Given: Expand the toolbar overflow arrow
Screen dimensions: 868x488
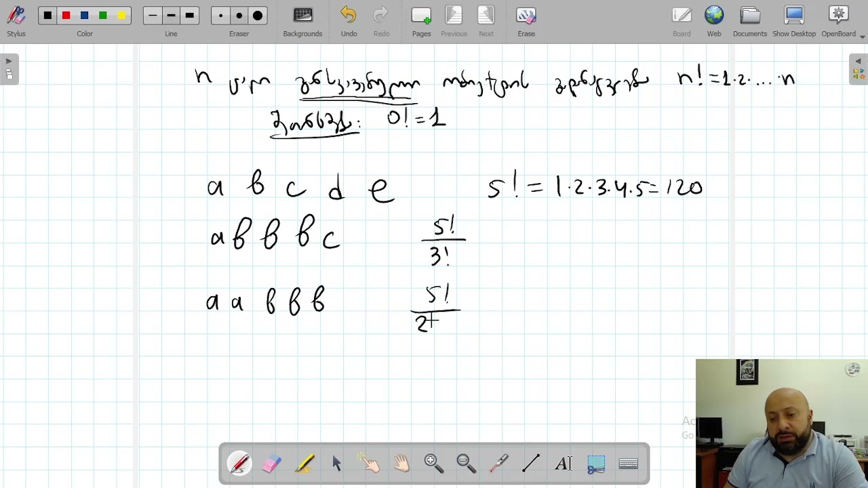Looking at the screenshot, I should point(863,36).
